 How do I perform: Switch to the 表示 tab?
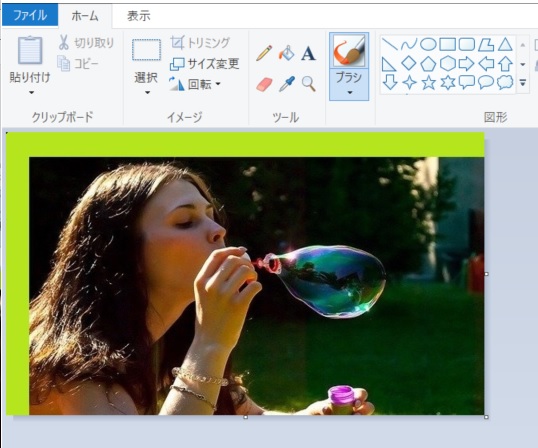click(x=139, y=16)
